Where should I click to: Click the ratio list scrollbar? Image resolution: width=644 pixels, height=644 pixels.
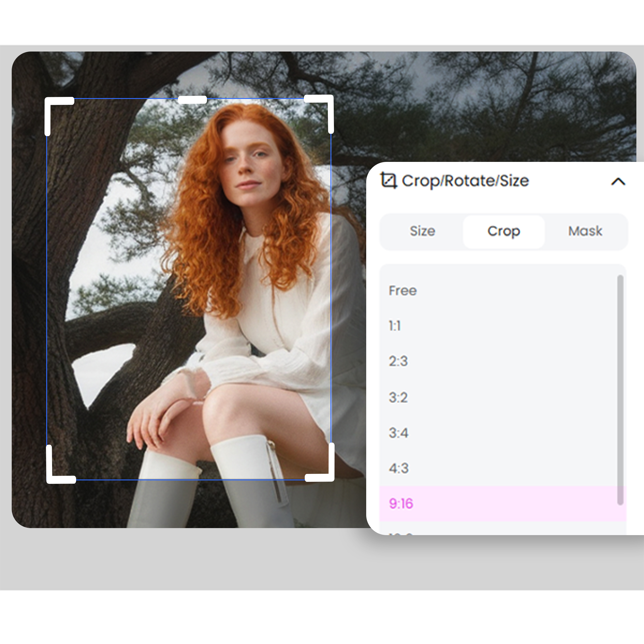pyautogui.click(x=620, y=390)
